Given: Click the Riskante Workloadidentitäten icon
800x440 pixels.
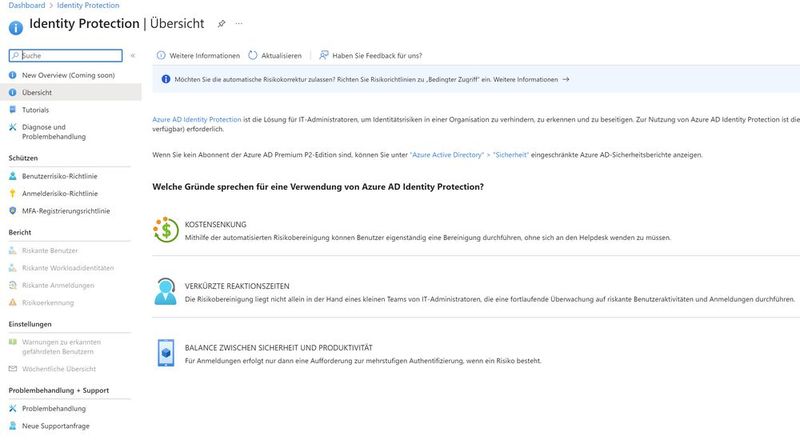Looking at the screenshot, I should pos(13,268).
